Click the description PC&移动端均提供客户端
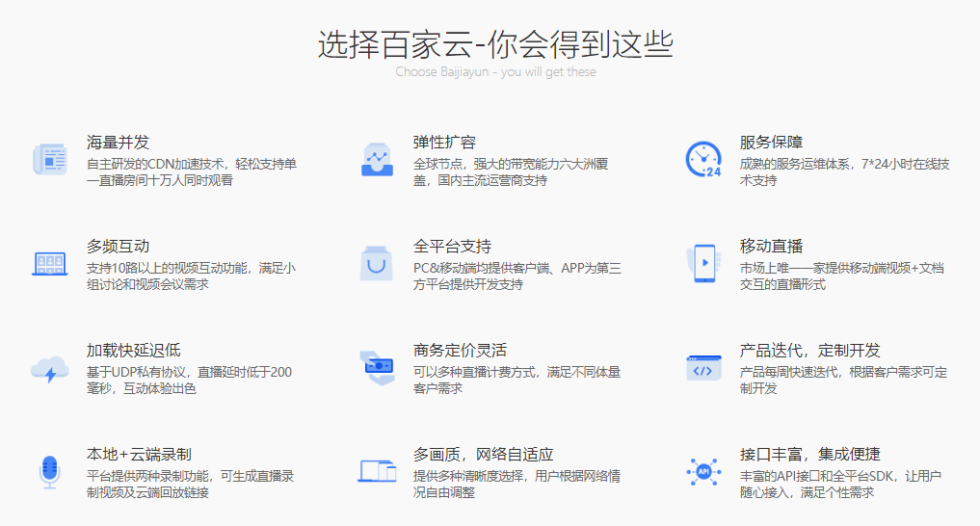Screen dimensions: 980x526 tap(517, 276)
